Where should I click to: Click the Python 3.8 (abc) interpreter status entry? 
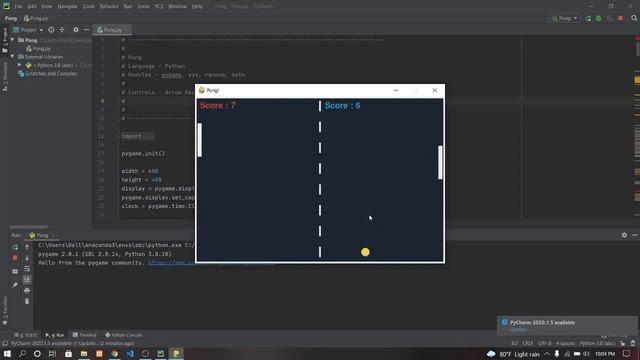[x=597, y=343]
